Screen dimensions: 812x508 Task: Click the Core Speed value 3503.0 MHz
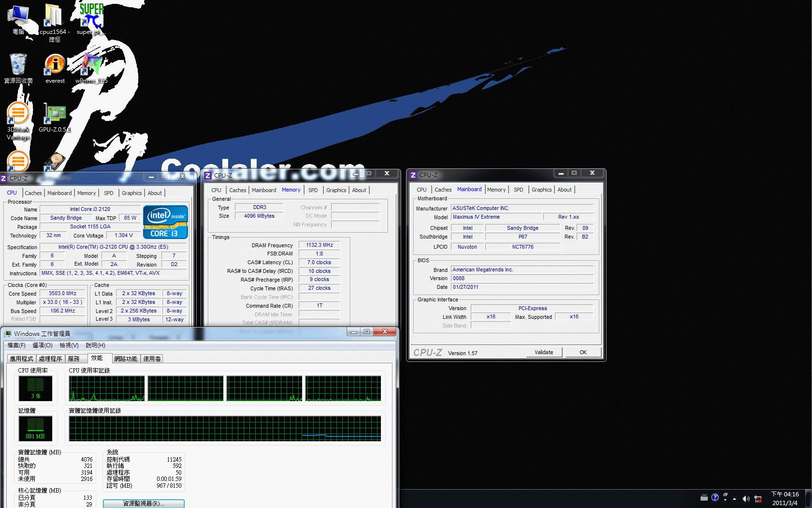pyautogui.click(x=63, y=294)
